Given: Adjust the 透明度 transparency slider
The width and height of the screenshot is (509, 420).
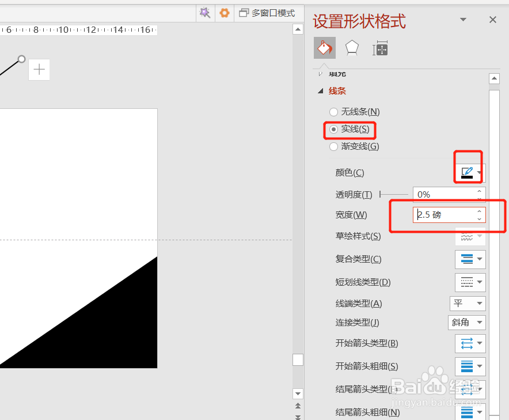Looking at the screenshot, I should [393, 195].
